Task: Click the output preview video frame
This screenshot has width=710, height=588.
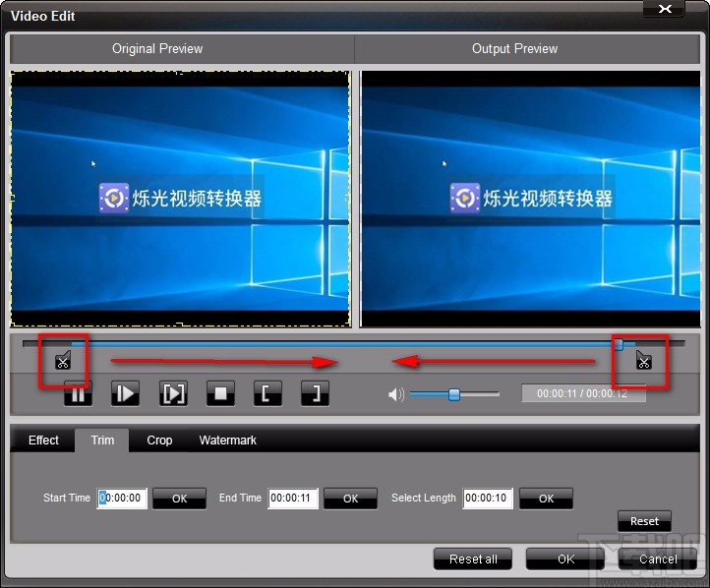Action: 530,199
